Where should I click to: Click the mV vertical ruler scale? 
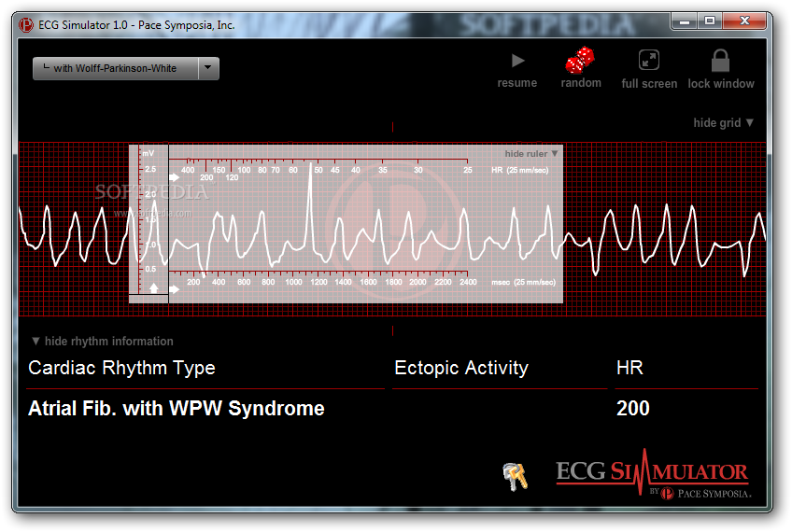(148, 219)
